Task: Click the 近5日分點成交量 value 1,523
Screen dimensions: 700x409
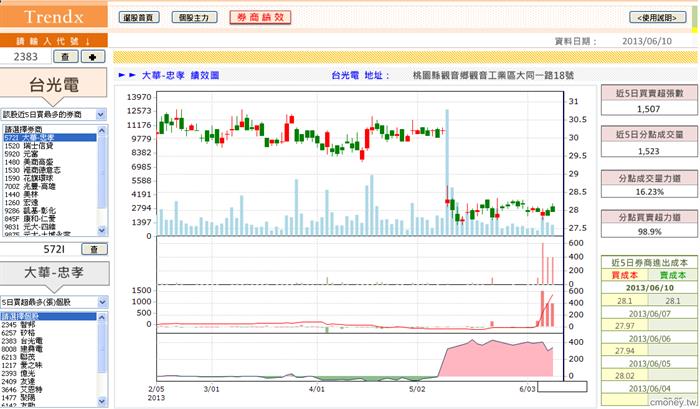Action: (649, 151)
